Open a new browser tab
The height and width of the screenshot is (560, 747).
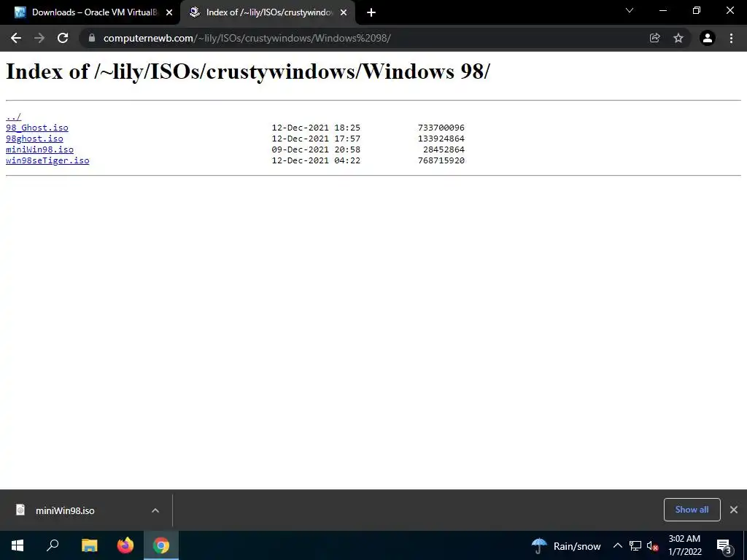tap(371, 12)
